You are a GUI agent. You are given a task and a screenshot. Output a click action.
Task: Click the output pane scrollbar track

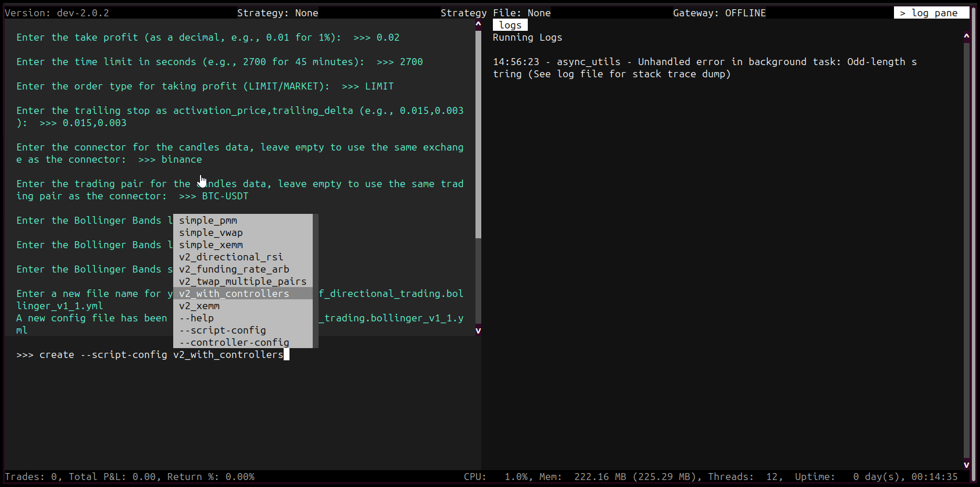pos(478,279)
